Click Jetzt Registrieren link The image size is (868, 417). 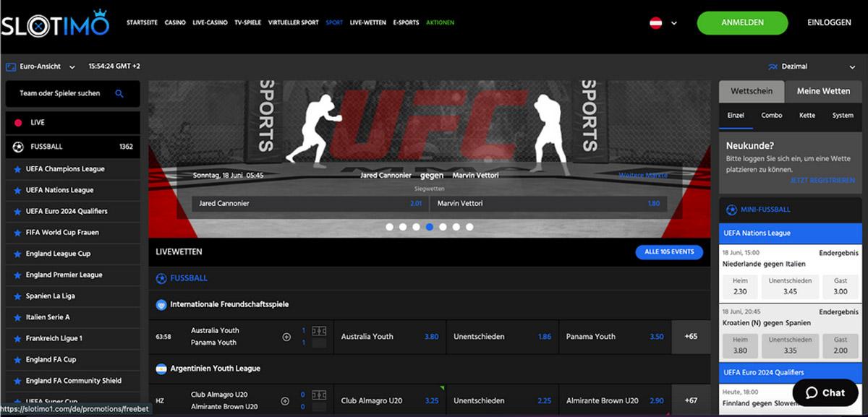(x=822, y=181)
